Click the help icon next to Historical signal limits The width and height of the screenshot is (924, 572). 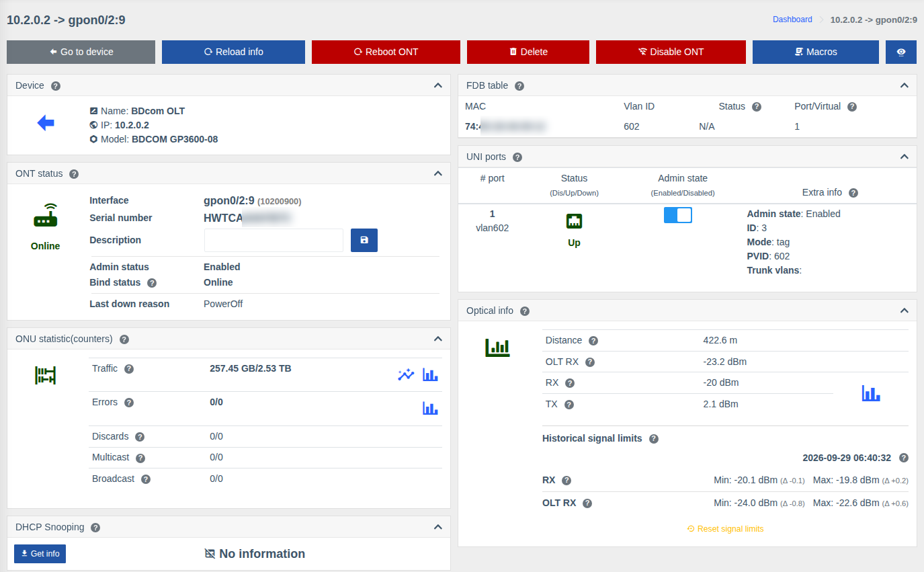click(654, 439)
